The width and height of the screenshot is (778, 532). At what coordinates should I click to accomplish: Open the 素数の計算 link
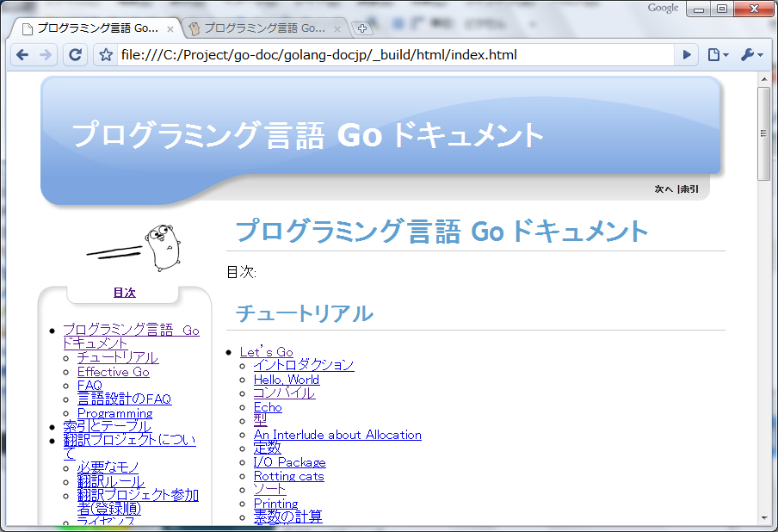[287, 517]
